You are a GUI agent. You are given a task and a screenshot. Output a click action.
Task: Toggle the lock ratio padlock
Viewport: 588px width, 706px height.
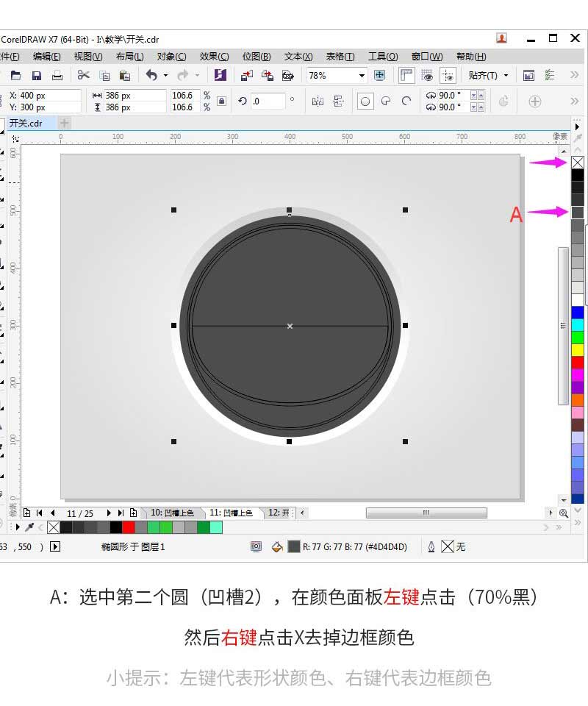click(x=221, y=101)
